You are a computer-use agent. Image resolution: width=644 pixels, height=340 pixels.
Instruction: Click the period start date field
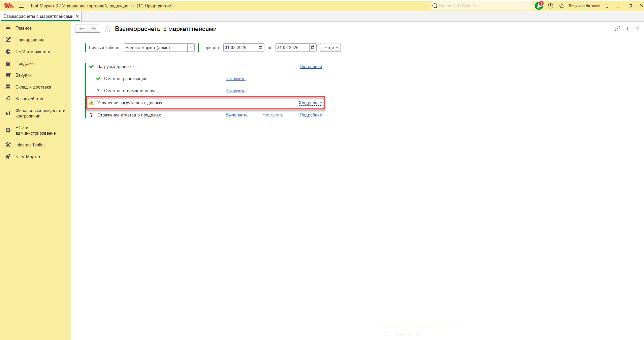click(x=240, y=47)
